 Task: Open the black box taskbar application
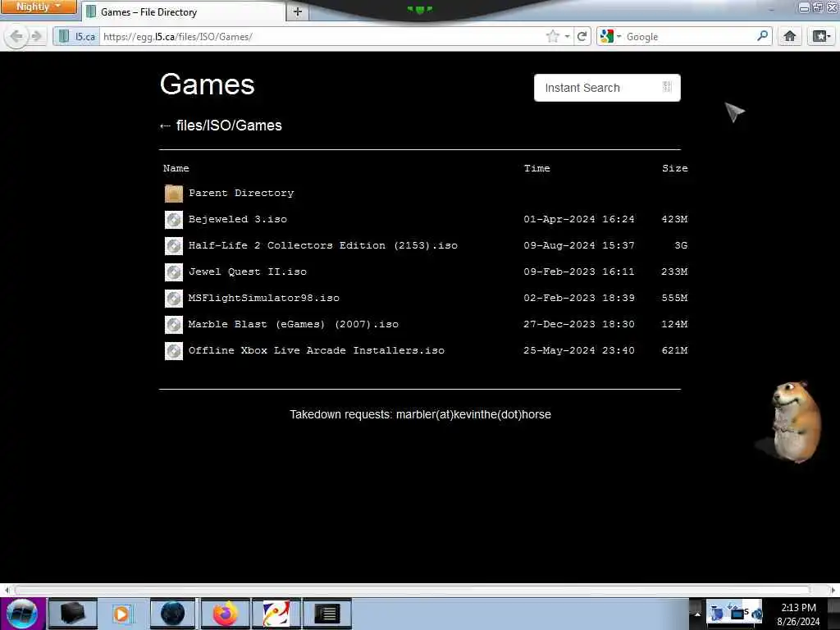(x=72, y=614)
